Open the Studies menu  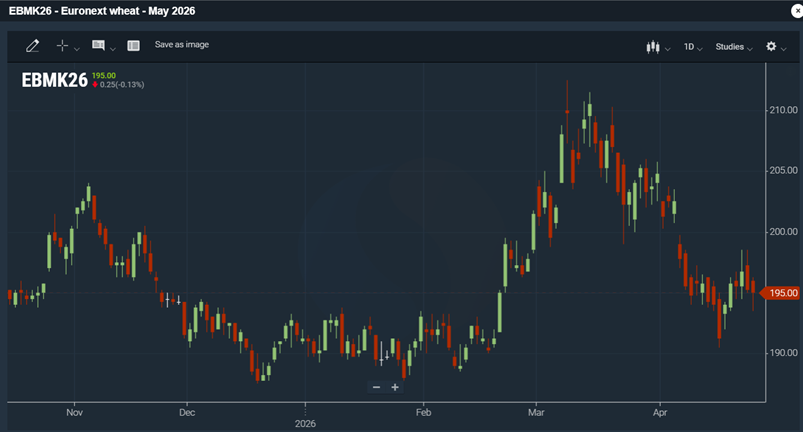coord(729,47)
